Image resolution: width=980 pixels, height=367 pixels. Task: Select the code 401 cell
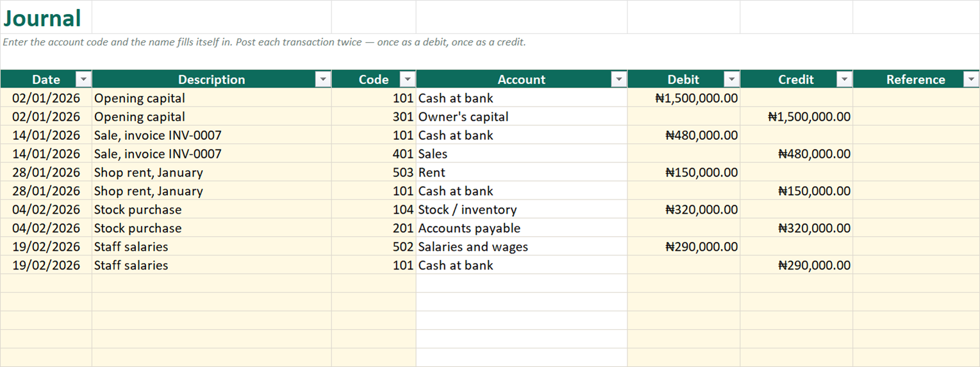(374, 154)
